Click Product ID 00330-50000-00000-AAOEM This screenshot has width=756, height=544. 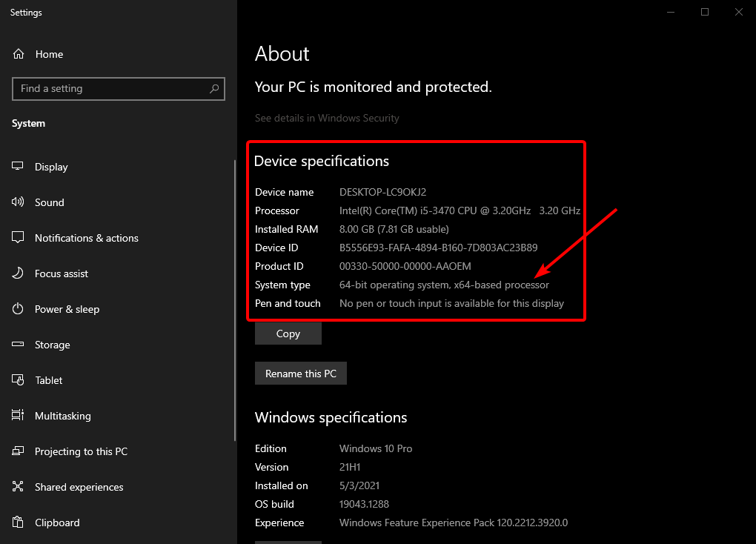click(x=405, y=266)
